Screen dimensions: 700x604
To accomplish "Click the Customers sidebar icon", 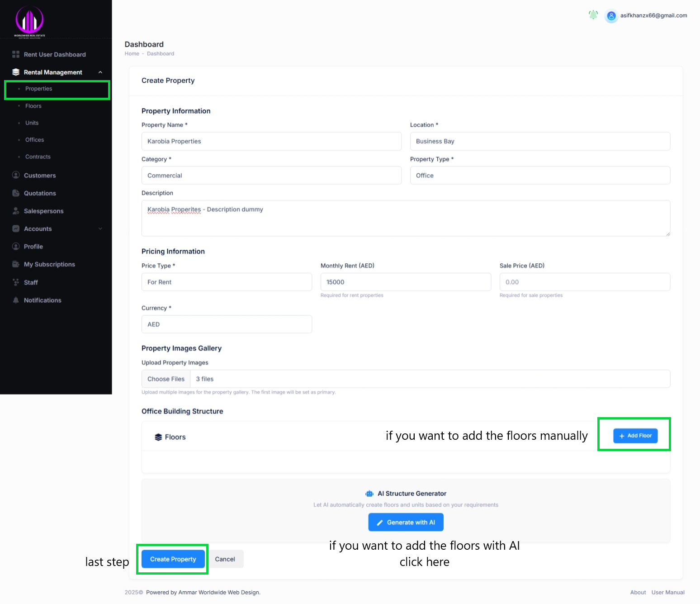I will pyautogui.click(x=16, y=175).
